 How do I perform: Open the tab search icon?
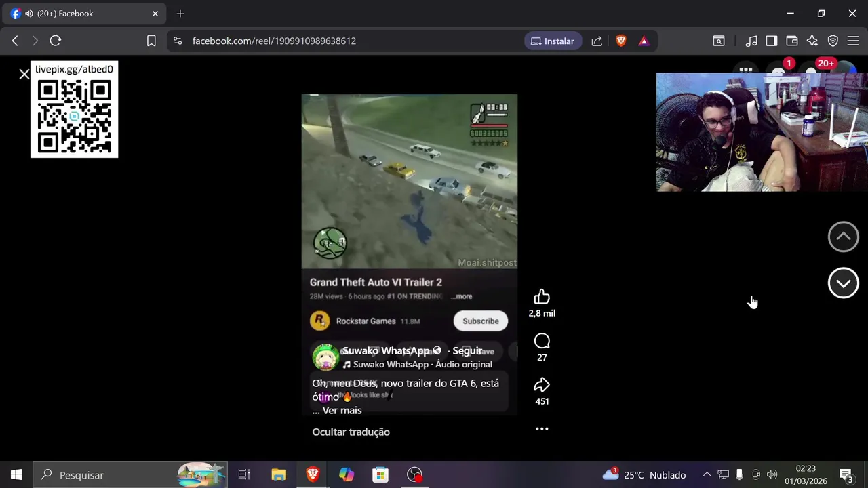(x=719, y=41)
